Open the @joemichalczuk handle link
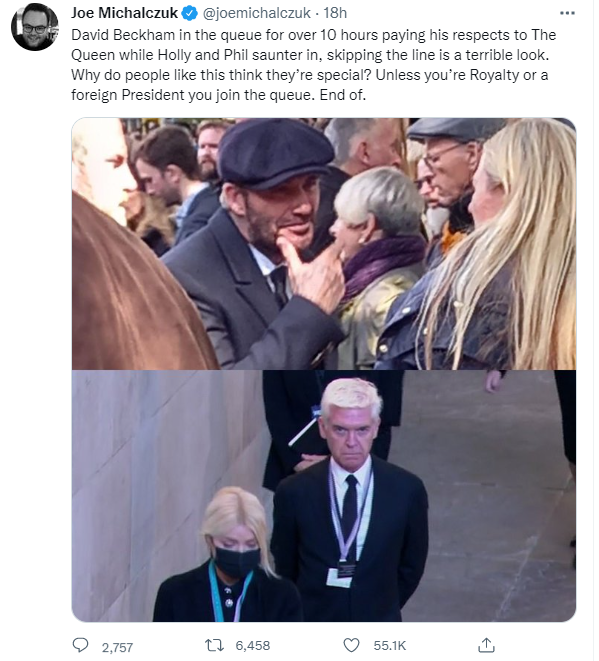The width and height of the screenshot is (599, 661). click(257, 13)
